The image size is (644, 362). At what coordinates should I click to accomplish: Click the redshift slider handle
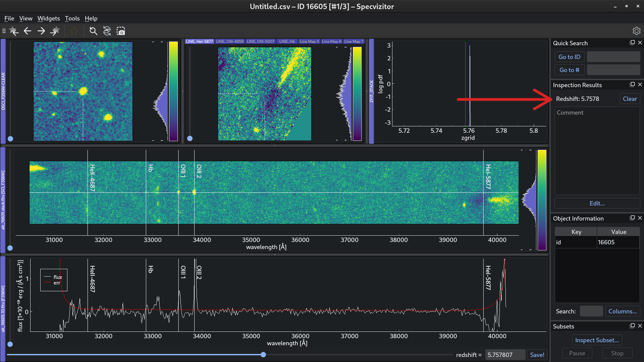click(263, 355)
